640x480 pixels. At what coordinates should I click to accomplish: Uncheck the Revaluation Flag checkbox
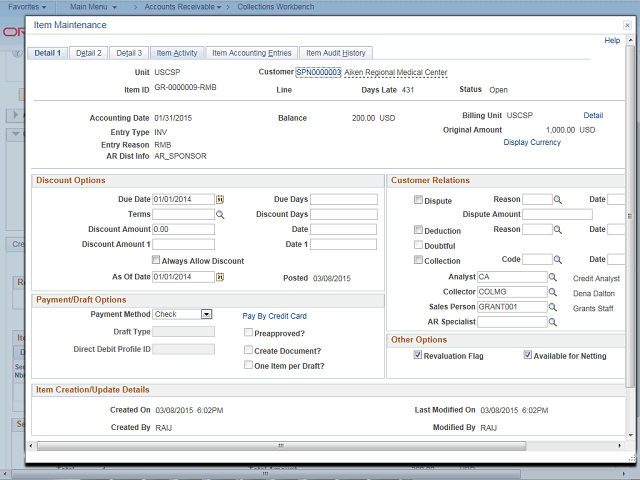pyautogui.click(x=417, y=355)
